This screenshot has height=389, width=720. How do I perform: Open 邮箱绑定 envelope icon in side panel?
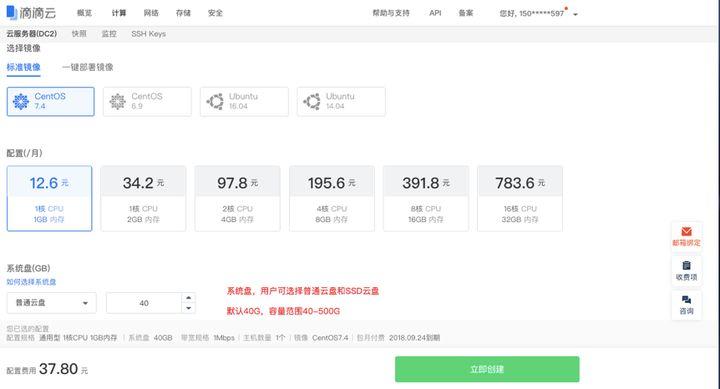click(x=686, y=231)
